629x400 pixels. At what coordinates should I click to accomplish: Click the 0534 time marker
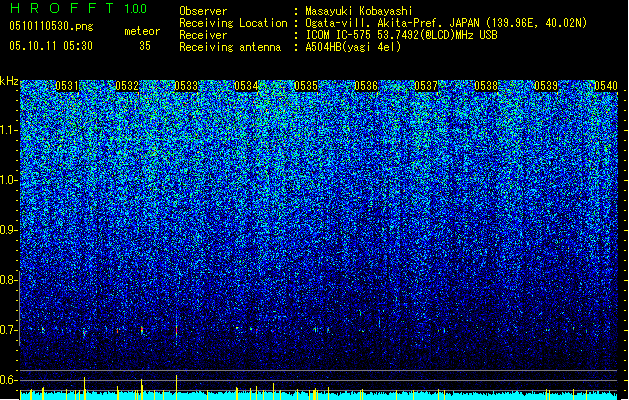[246, 86]
